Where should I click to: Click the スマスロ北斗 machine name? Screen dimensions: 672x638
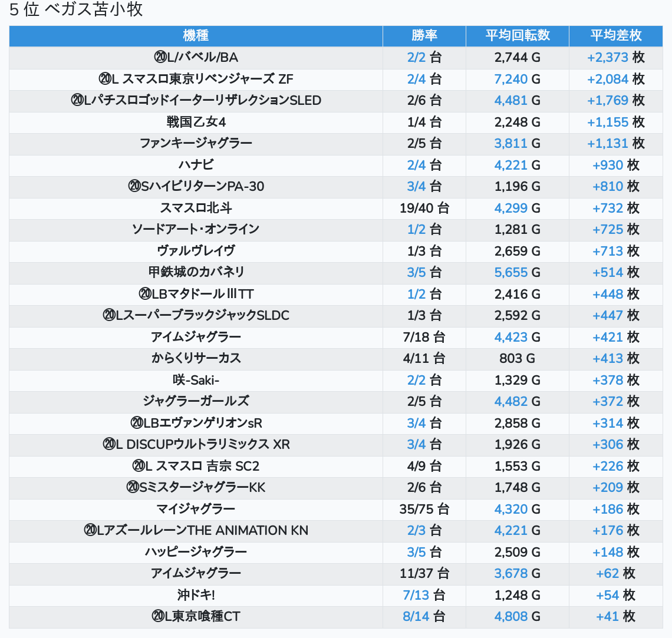pyautogui.click(x=196, y=208)
